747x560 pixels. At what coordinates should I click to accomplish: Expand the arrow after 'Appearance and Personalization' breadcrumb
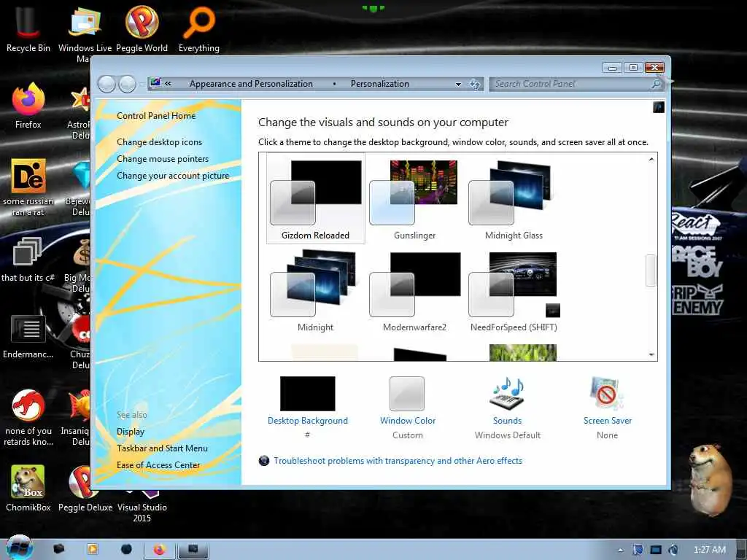(334, 84)
